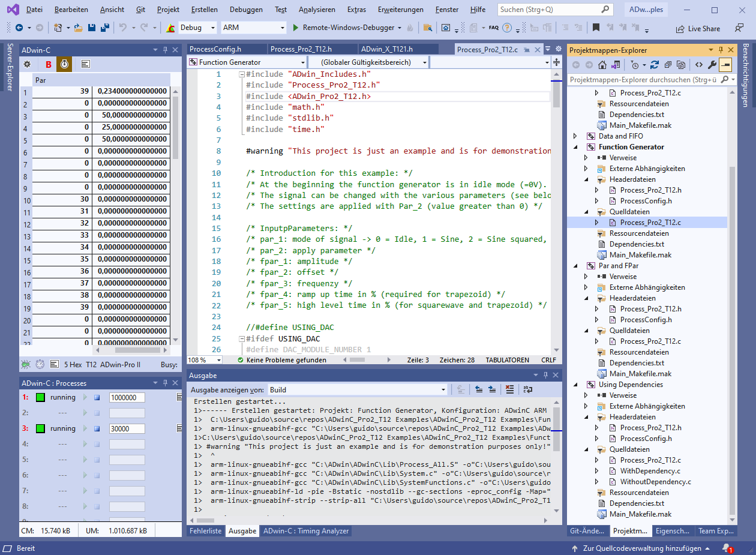The width and height of the screenshot is (756, 555).
Task: Click the stop square of process 3
Action: 97,428
